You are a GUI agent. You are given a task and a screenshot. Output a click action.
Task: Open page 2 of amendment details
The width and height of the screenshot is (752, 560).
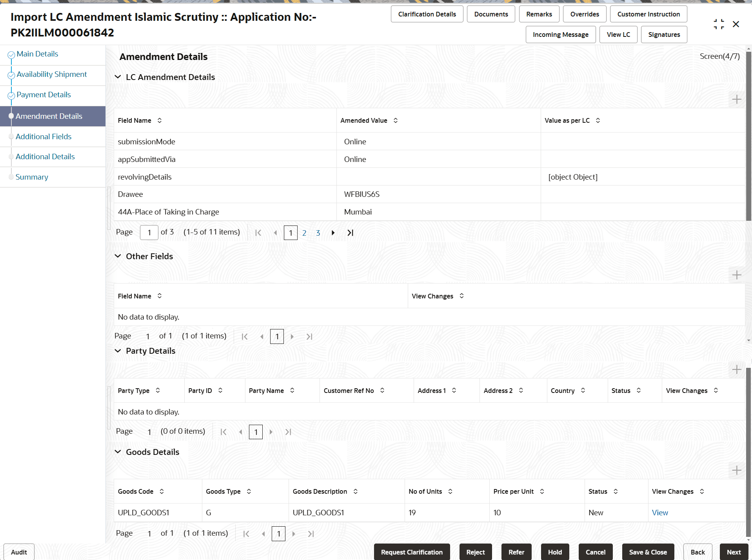pos(304,233)
